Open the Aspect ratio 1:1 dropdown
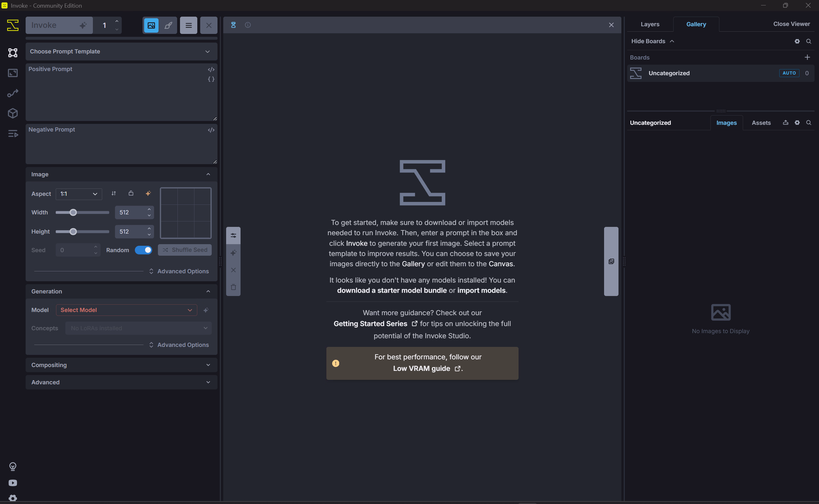The width and height of the screenshot is (819, 504). coord(79,194)
